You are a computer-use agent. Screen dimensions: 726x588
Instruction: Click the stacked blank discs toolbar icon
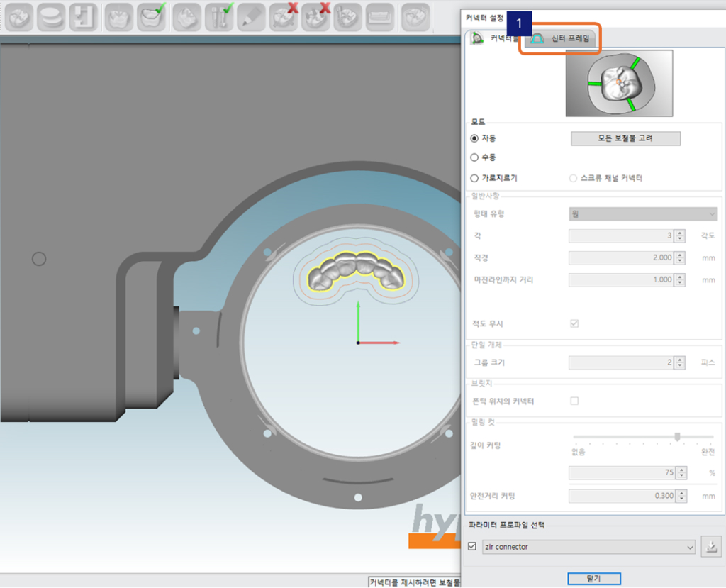point(50,18)
